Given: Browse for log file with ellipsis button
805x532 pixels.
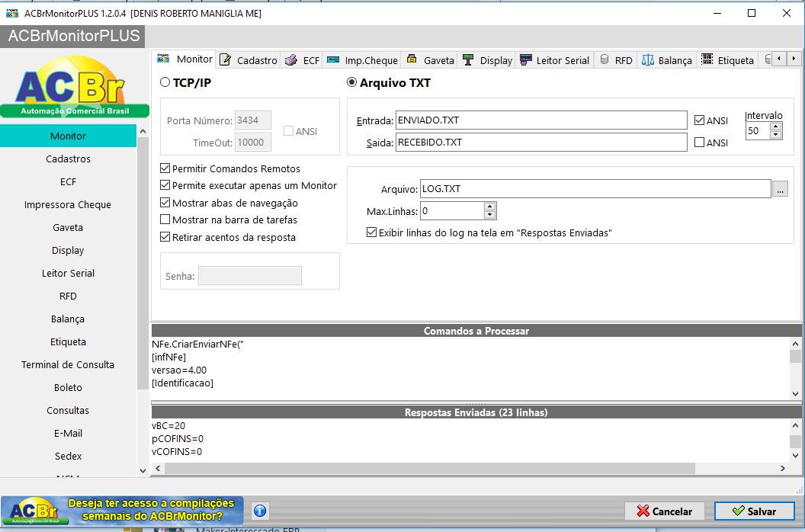Looking at the screenshot, I should [x=780, y=189].
